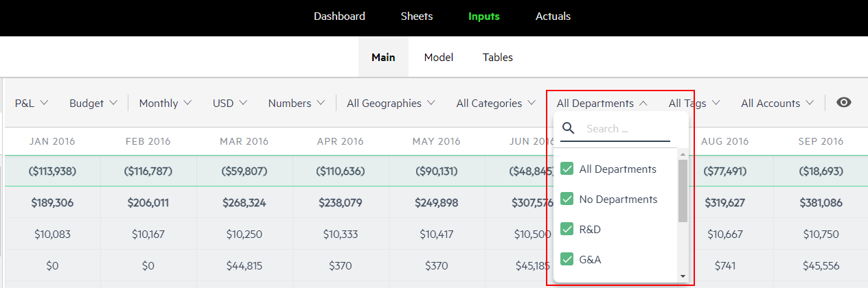Uncheck the All Departments checkbox
Viewport: 868px width, 288px height.
coord(567,169)
